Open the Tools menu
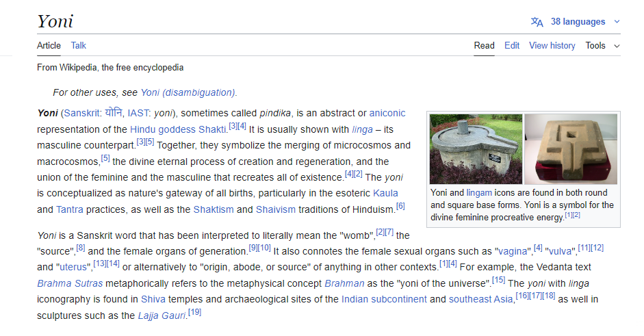 pos(595,46)
